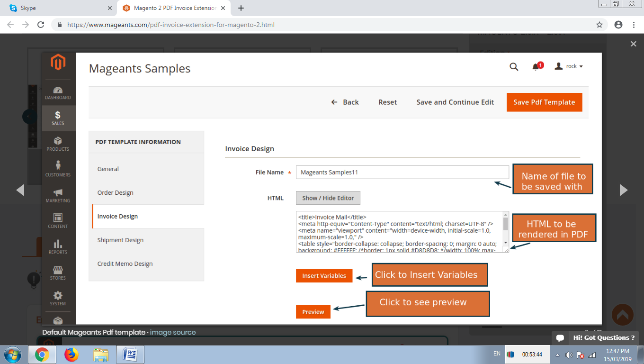Open the Hi! Got Questions chat widget
The image size is (644, 364).
click(x=595, y=338)
